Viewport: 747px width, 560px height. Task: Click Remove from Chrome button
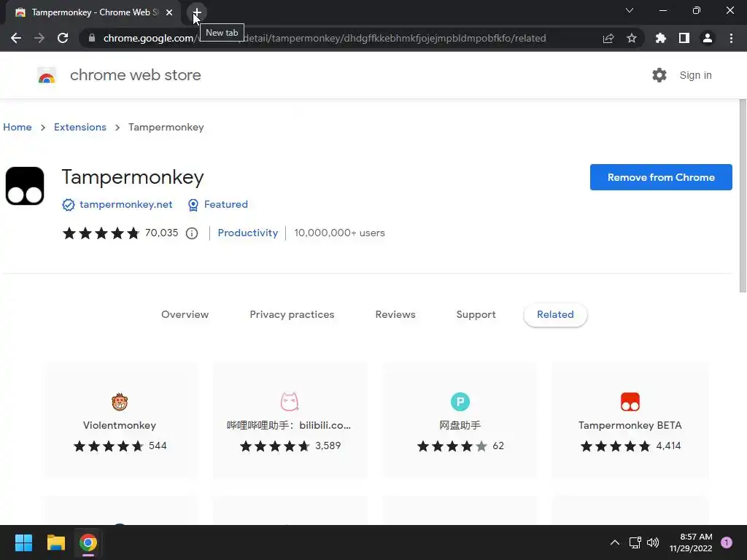pos(661,177)
